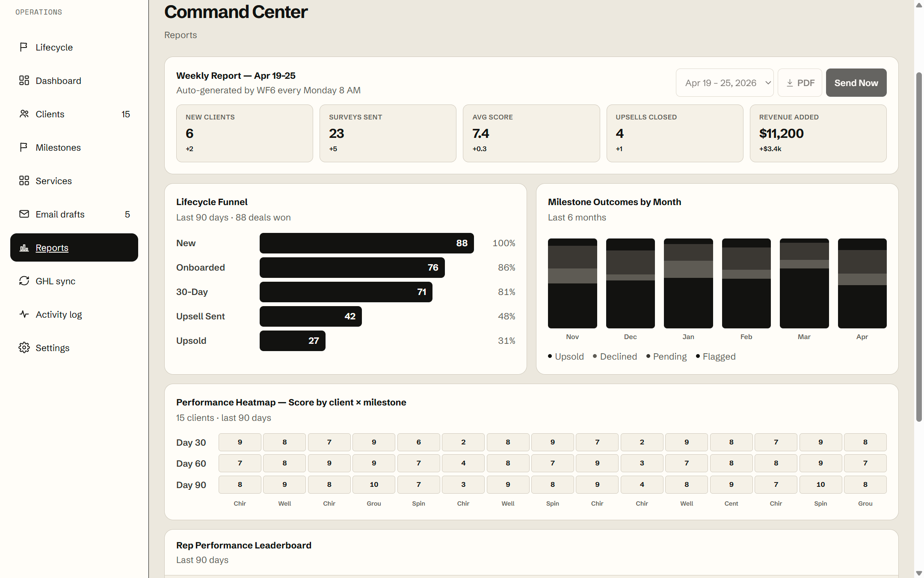Click the New funnel bar showing 88

click(367, 243)
